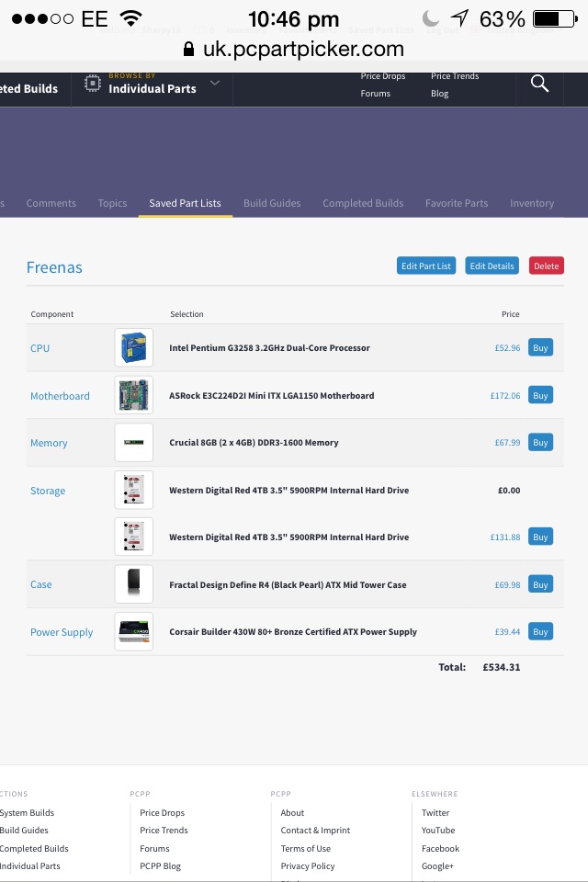
Task: Open the Corsair power supply thumbnail
Action: point(134,631)
